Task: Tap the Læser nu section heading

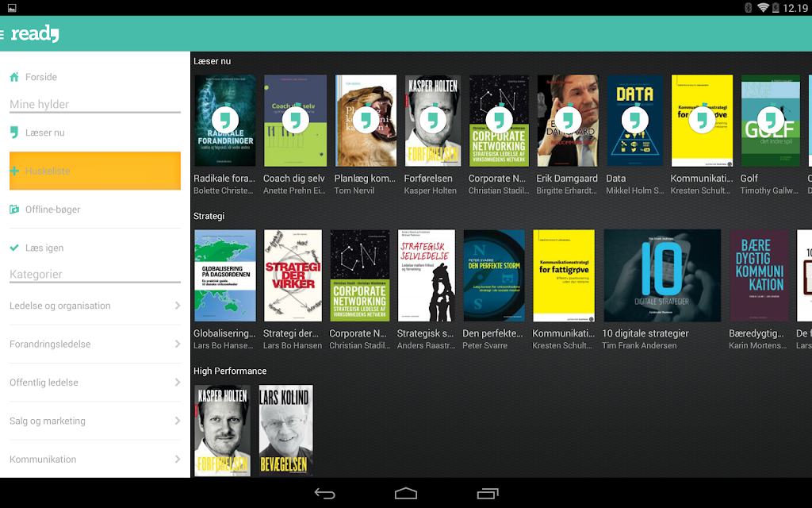Action: pos(213,61)
